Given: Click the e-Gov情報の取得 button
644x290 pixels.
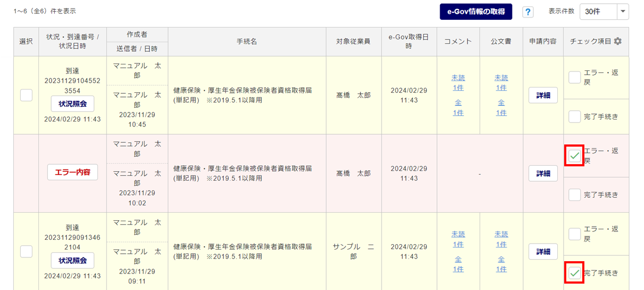Looking at the screenshot, I should [x=476, y=12].
